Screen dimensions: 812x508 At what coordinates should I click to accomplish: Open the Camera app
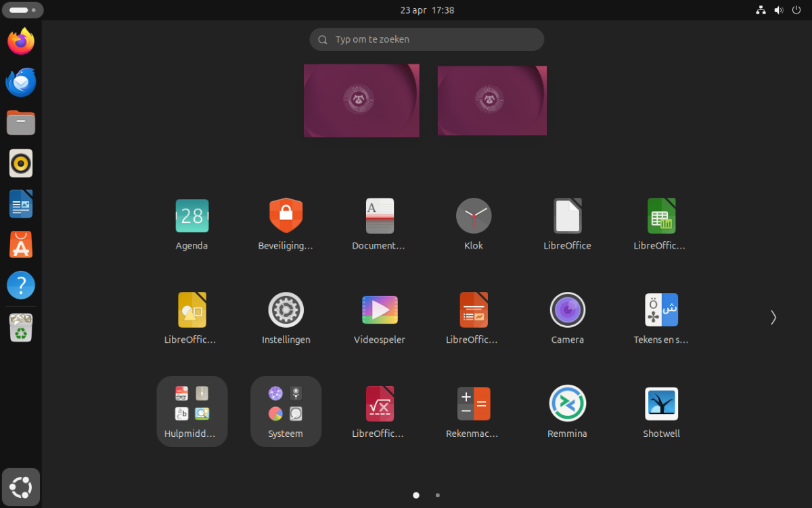[x=567, y=311]
